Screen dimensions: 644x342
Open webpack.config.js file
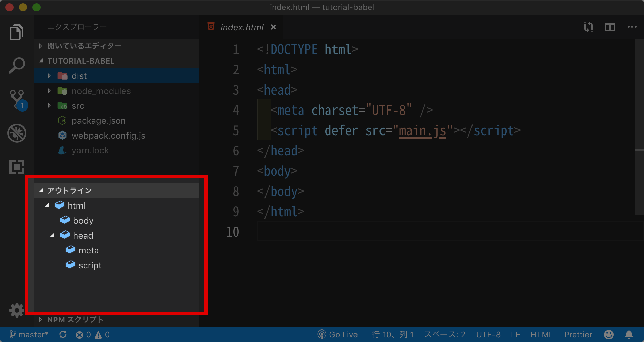[108, 136]
